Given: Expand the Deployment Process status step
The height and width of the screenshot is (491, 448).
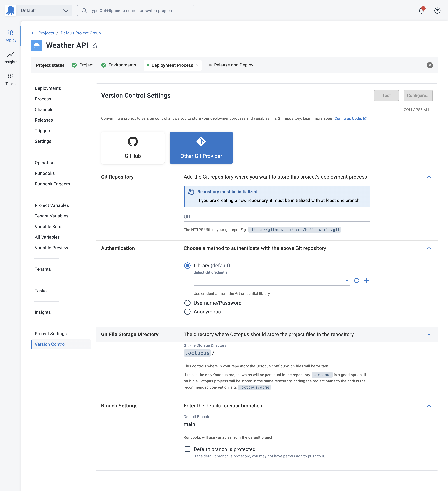Looking at the screenshot, I should [x=173, y=65].
